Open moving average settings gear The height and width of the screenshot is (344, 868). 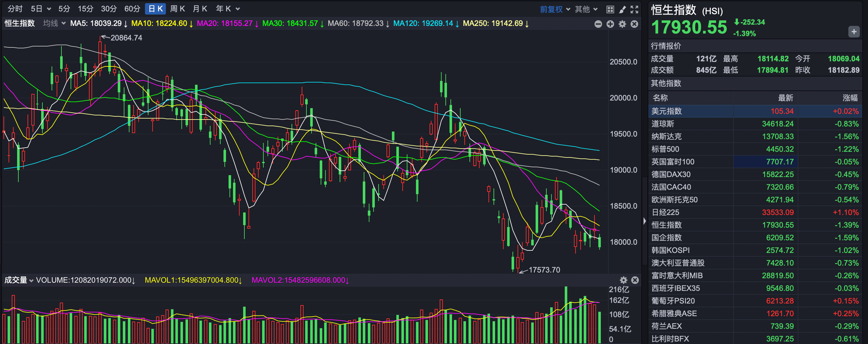(622, 24)
